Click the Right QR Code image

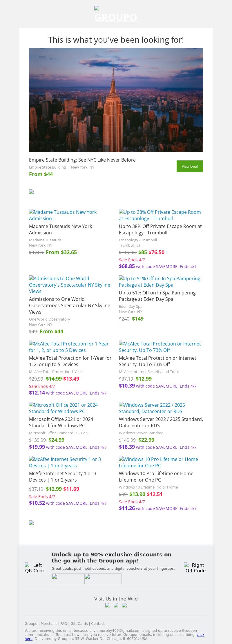[195, 568]
